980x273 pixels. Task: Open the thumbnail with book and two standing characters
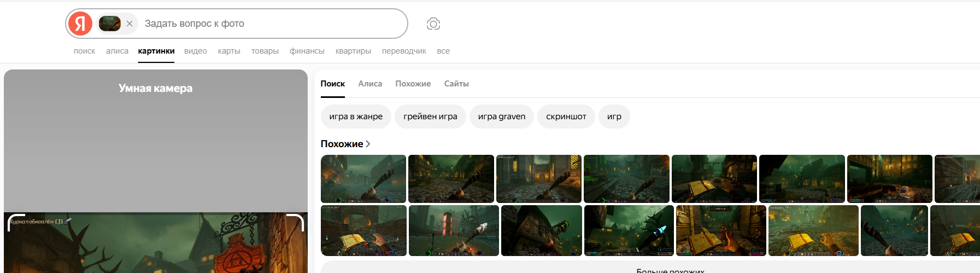pos(721,230)
